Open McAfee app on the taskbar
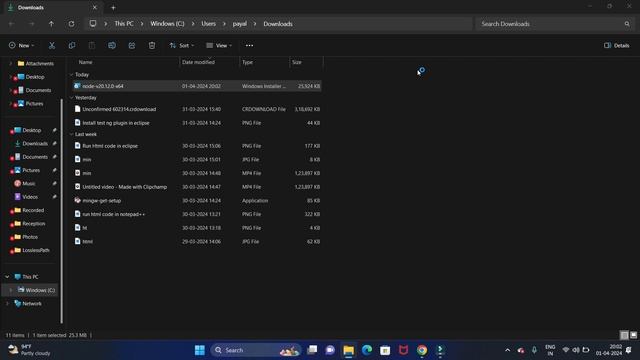The image size is (640, 360). [403, 350]
